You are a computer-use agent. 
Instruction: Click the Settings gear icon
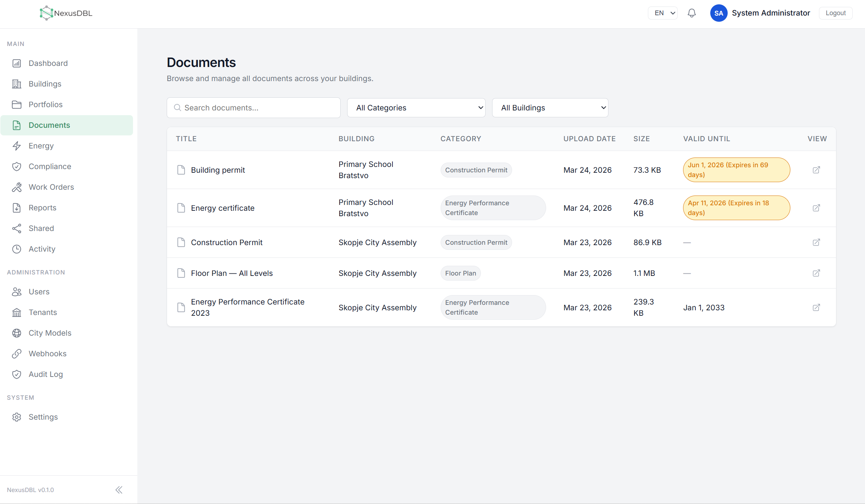(x=17, y=417)
